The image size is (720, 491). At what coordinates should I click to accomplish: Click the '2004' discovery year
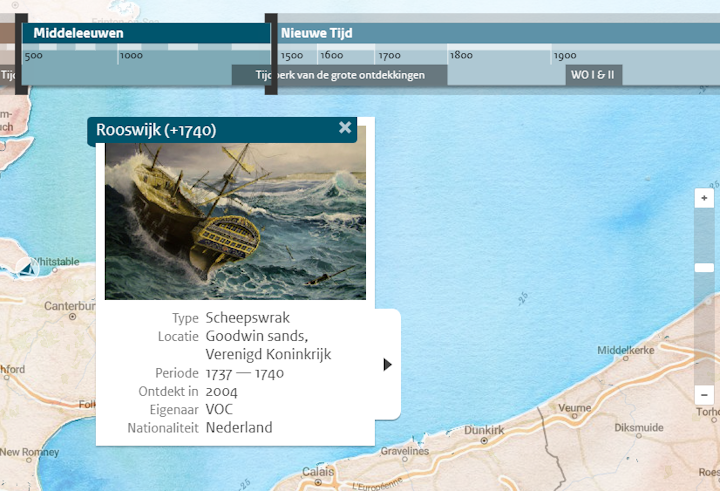pyautogui.click(x=221, y=391)
